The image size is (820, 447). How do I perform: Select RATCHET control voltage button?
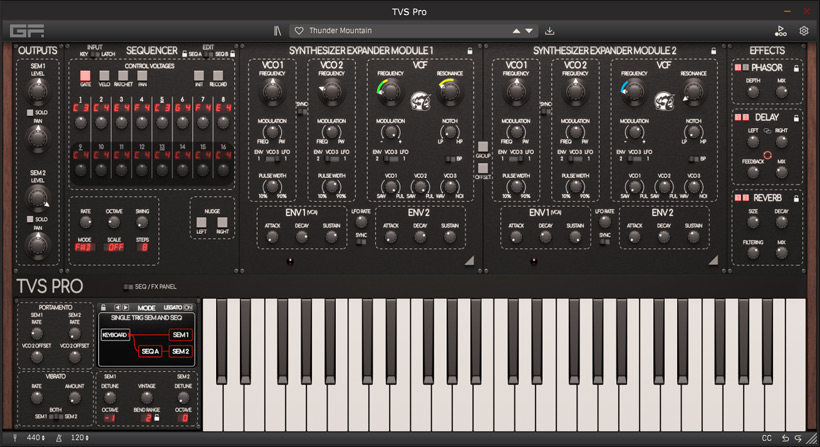(x=123, y=76)
